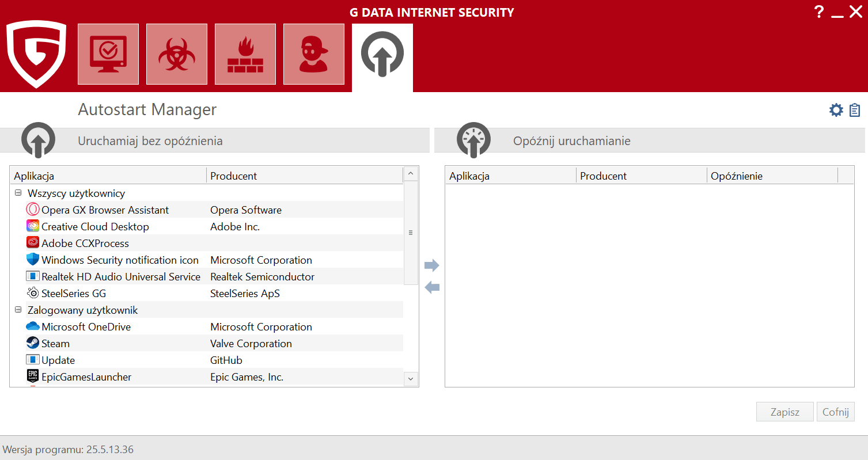Click the help question mark icon
The image size is (868, 460).
click(x=819, y=12)
